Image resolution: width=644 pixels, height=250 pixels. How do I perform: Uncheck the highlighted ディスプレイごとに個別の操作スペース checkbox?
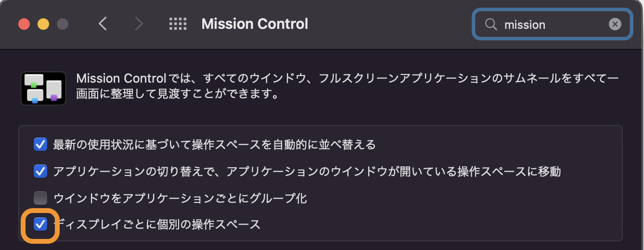(x=40, y=224)
